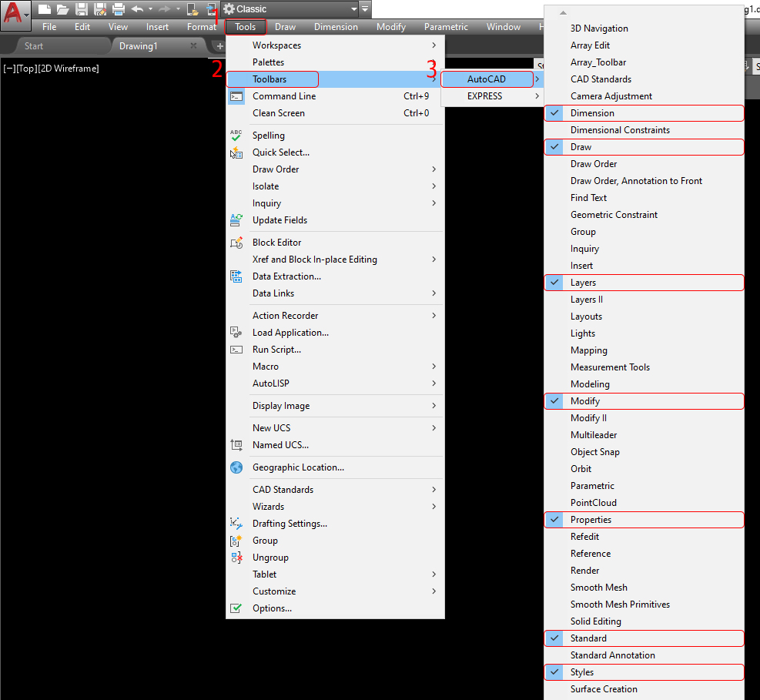Click the Named UCS icon
The height and width of the screenshot is (700, 760).
point(236,445)
